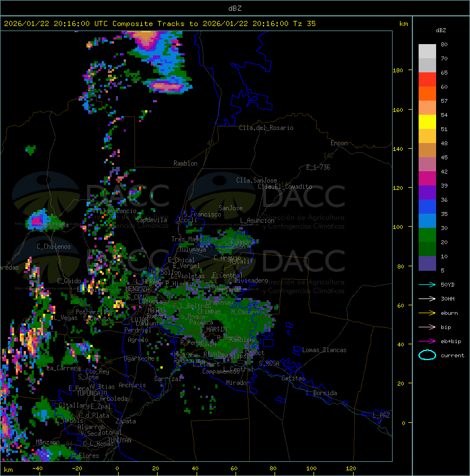Screen dimensions: 470x476
Task: Select the magenta swatch between 42 and 39
Action: [x=427, y=179]
